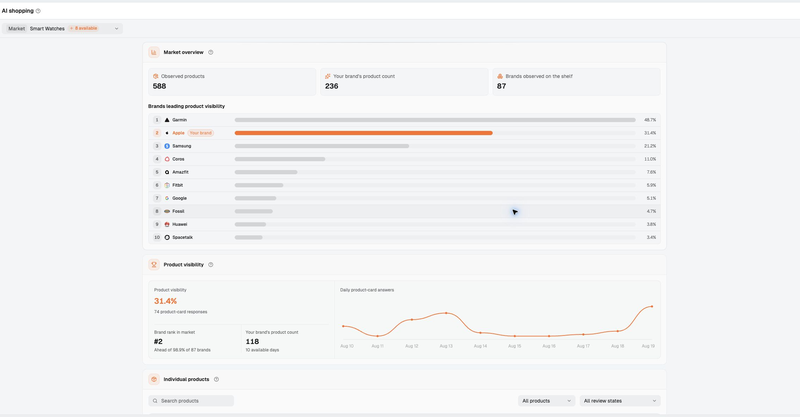800x417 pixels.
Task: Click the Your brand badge
Action: [201, 133]
